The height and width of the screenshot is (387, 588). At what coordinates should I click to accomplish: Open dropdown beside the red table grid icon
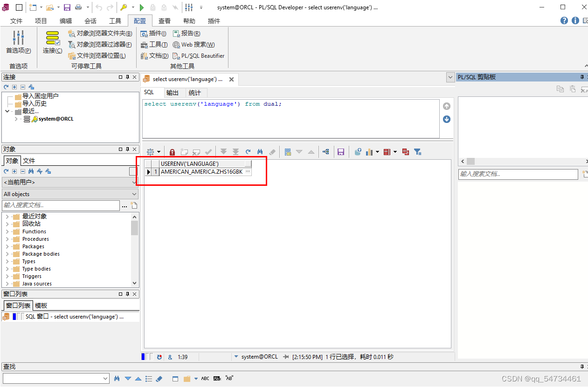[x=395, y=152]
